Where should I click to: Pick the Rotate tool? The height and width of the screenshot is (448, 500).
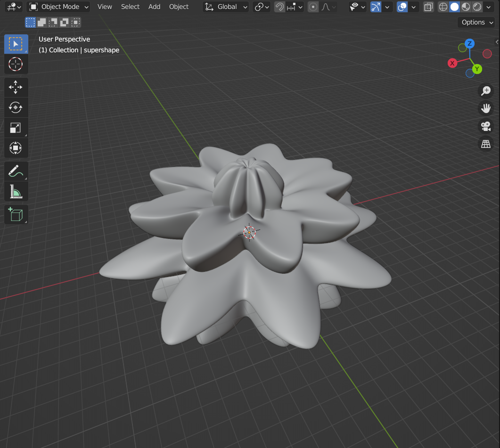(x=16, y=107)
